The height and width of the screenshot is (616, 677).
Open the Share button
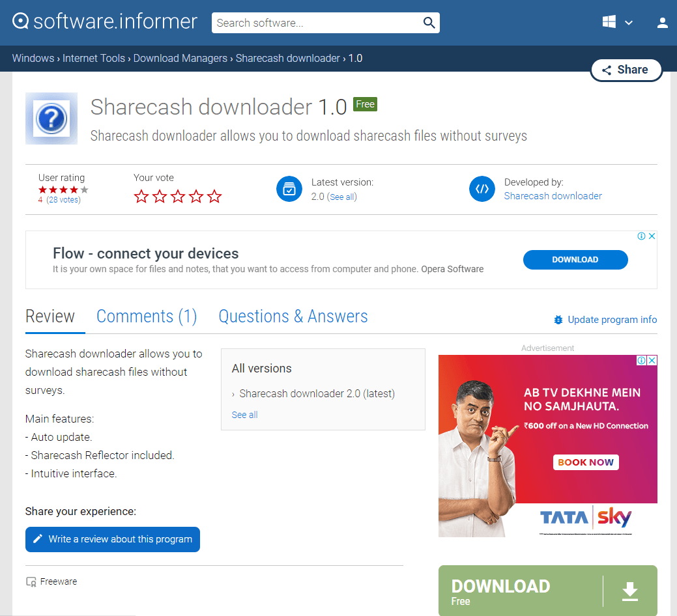[x=626, y=70]
